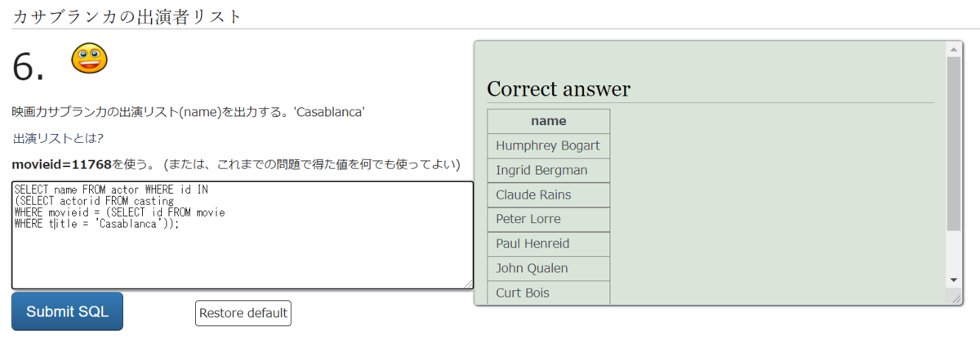Screen dimensions: 980x349
Task: Click the 'name' column header
Action: (548, 121)
